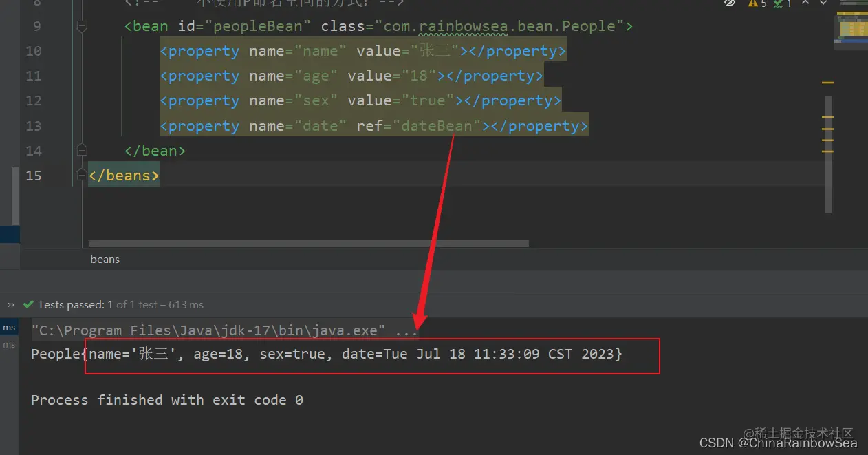This screenshot has height=455, width=868.
Task: Click the value="true" attribute on line 12
Action: (x=401, y=101)
